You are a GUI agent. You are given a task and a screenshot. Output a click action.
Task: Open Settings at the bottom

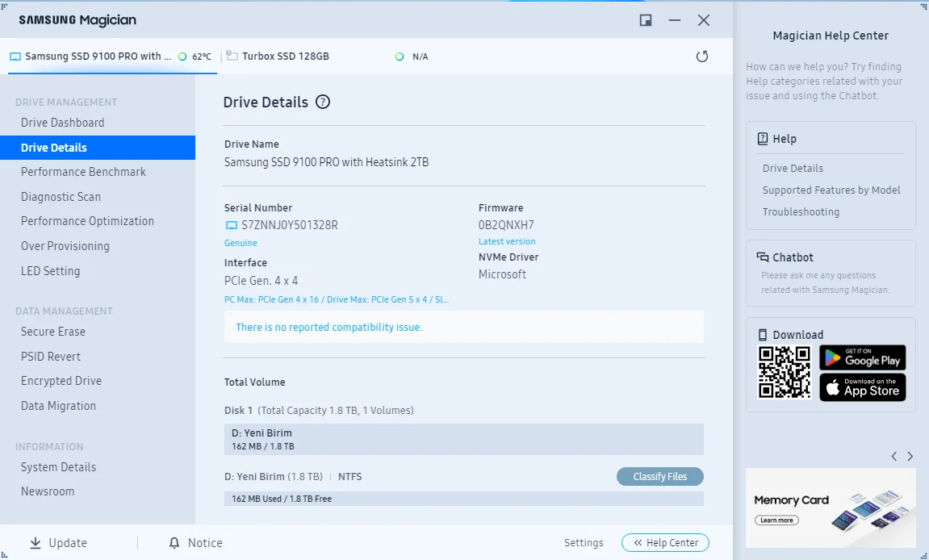click(584, 543)
